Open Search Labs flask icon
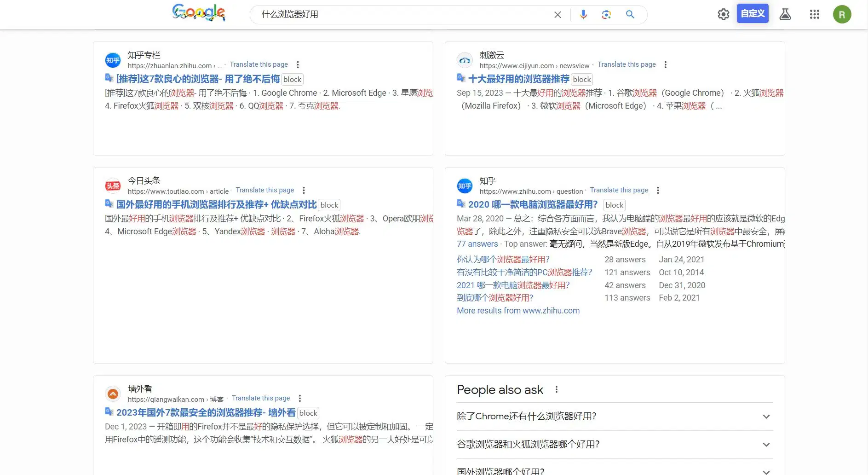The image size is (868, 475). pos(785,14)
